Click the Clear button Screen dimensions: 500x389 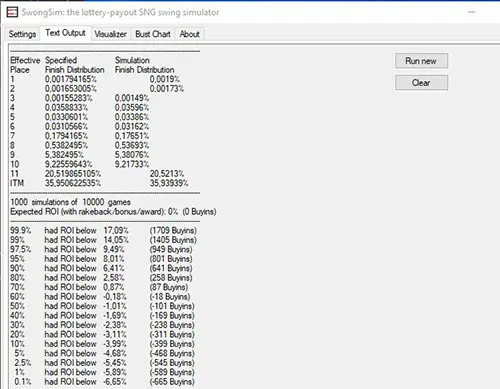click(421, 83)
